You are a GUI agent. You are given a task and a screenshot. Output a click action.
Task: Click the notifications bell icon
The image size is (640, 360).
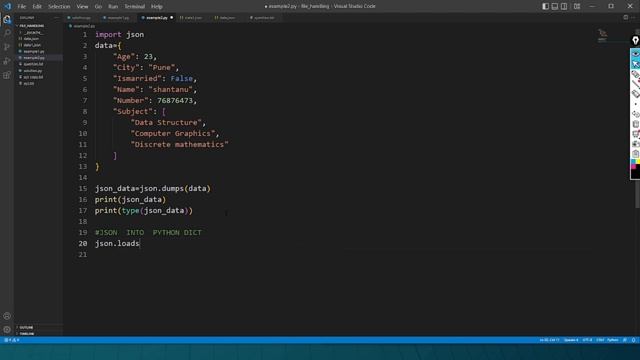click(633, 340)
